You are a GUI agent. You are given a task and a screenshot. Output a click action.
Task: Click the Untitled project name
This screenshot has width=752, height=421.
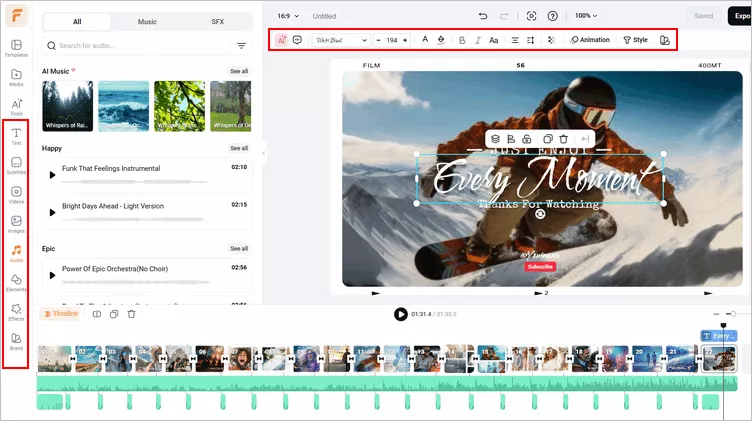click(x=324, y=16)
